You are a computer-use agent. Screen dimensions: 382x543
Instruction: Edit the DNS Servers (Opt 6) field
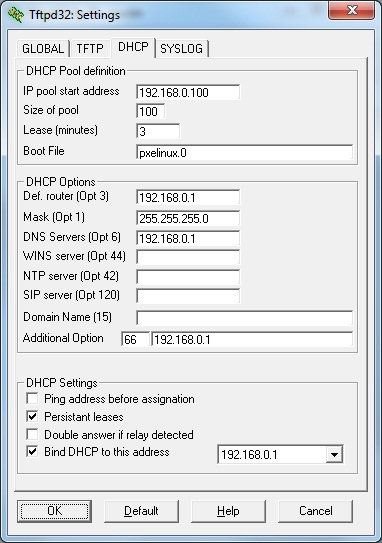tap(188, 238)
